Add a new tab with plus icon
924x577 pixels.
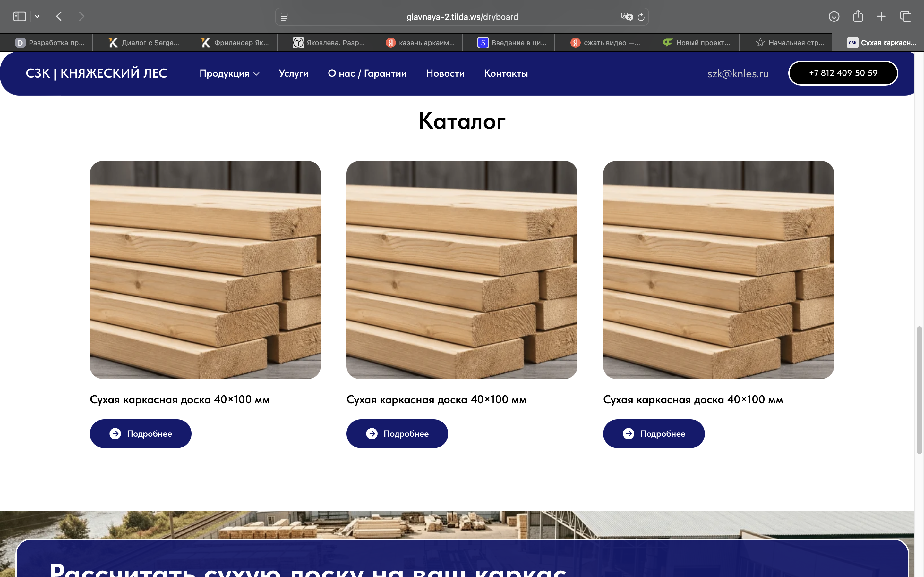coord(882,16)
